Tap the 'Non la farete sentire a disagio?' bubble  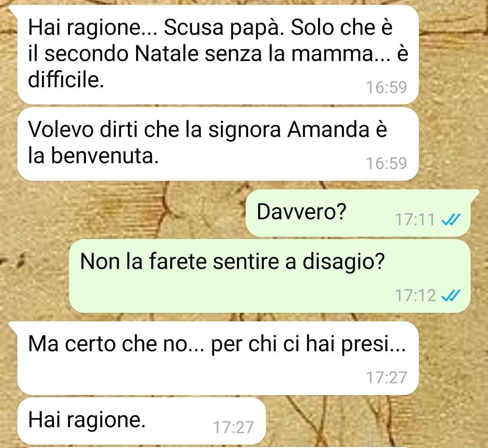(x=269, y=276)
